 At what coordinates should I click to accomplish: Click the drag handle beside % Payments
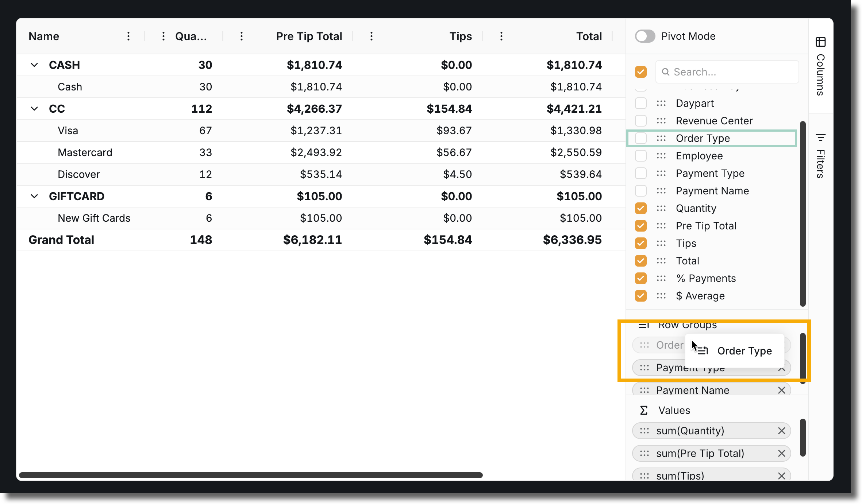[661, 278]
